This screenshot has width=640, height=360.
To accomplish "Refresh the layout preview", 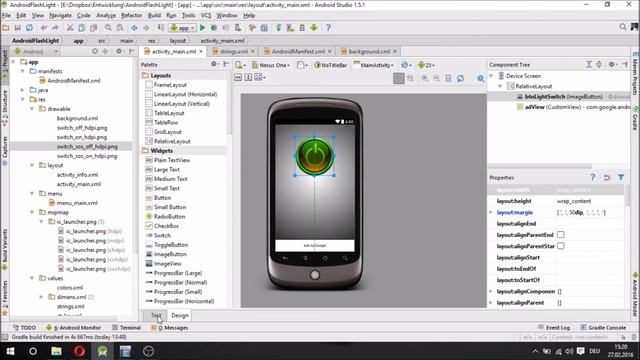I will pos(460,78).
